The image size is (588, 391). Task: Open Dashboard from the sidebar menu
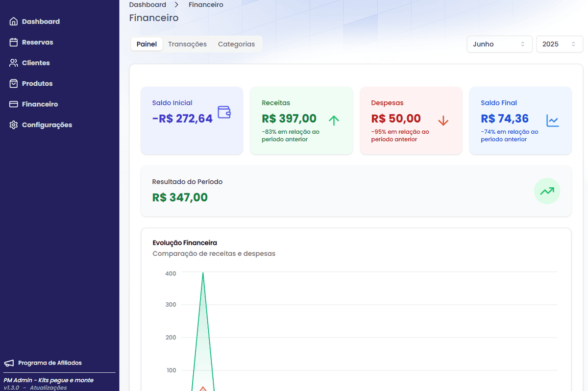pyautogui.click(x=41, y=22)
